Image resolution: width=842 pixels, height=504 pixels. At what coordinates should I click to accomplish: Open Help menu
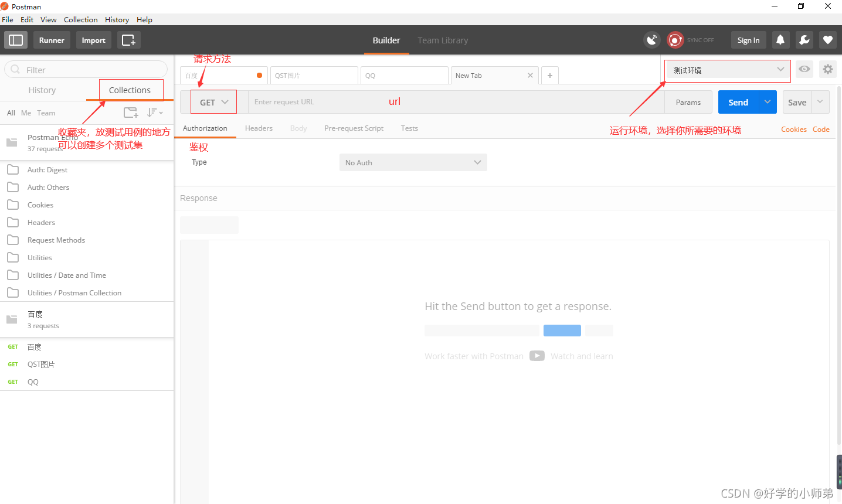[145, 19]
